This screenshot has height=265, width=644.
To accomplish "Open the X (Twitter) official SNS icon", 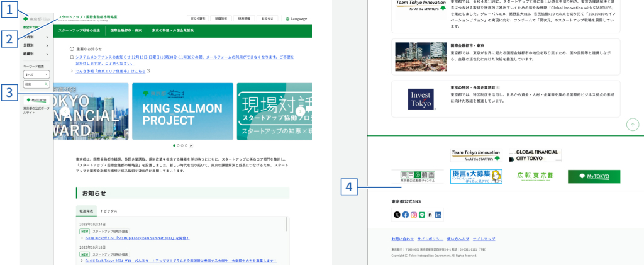I will coord(397,215).
